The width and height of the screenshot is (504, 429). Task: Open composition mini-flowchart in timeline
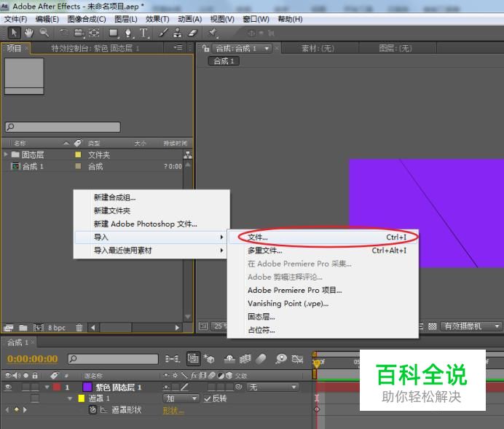coord(173,358)
